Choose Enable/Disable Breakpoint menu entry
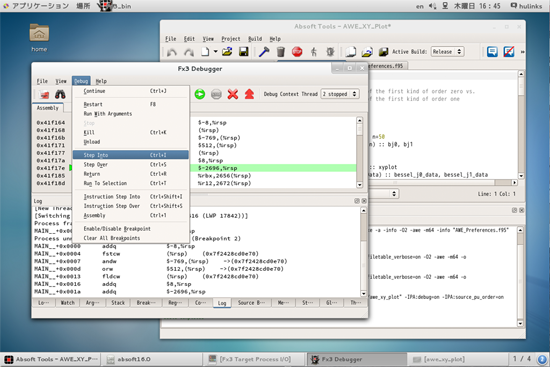 click(x=131, y=228)
